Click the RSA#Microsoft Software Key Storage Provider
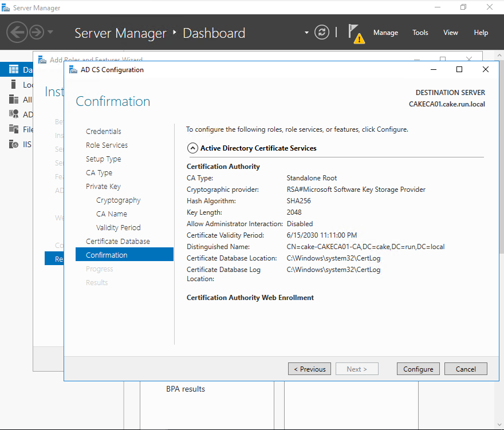Screen dimensions: 504x430 tap(356, 190)
